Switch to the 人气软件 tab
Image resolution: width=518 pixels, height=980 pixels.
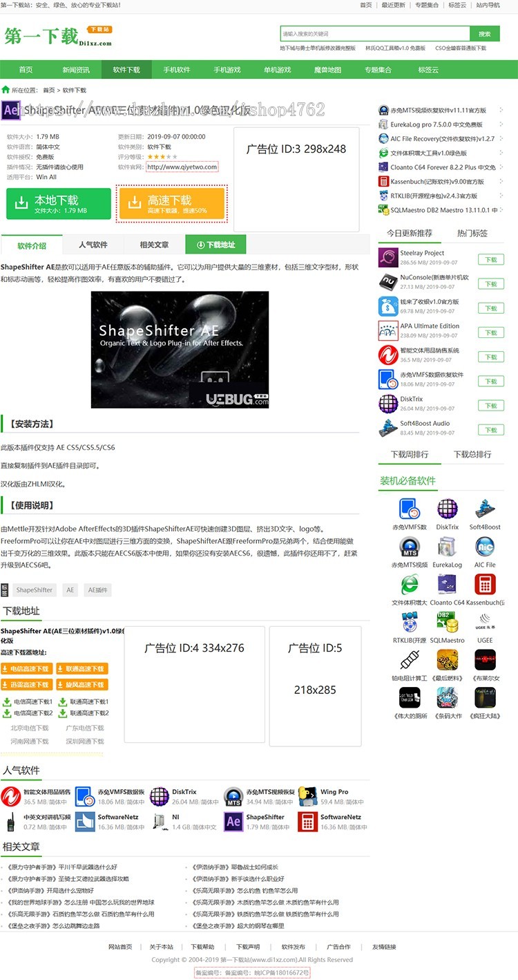coord(93,245)
